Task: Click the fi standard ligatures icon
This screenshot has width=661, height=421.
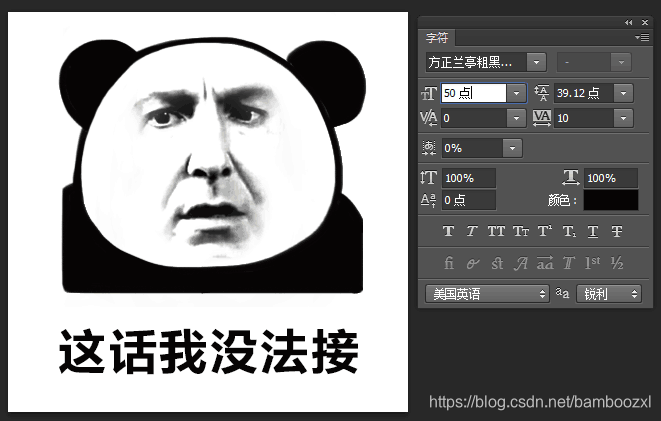Action: 449,263
